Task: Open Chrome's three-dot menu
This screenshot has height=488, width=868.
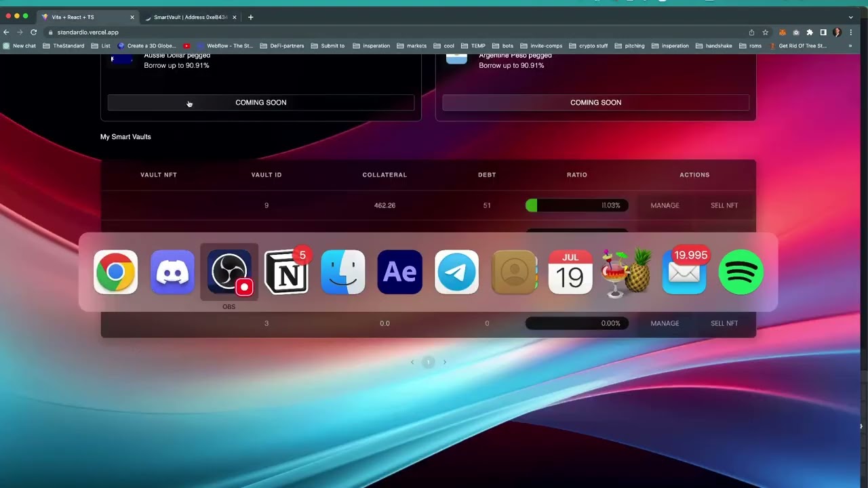Action: [x=851, y=32]
